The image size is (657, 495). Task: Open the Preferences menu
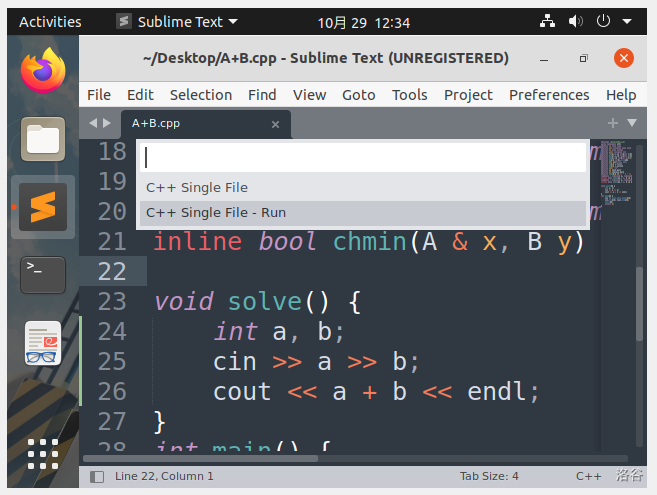point(549,95)
